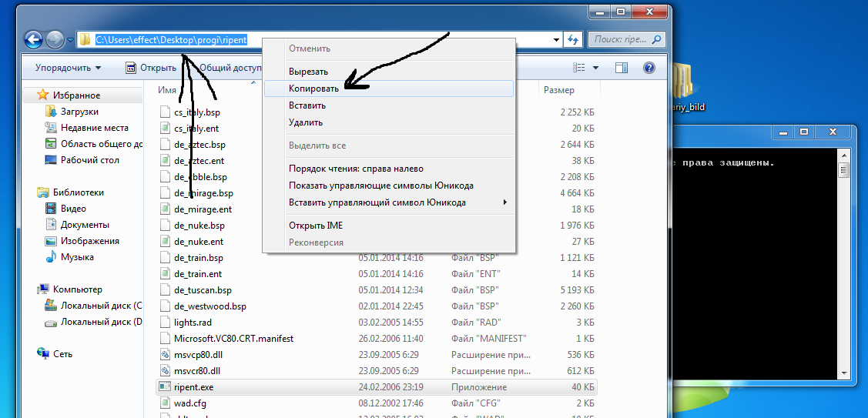Click the Избранное star item

click(x=68, y=95)
